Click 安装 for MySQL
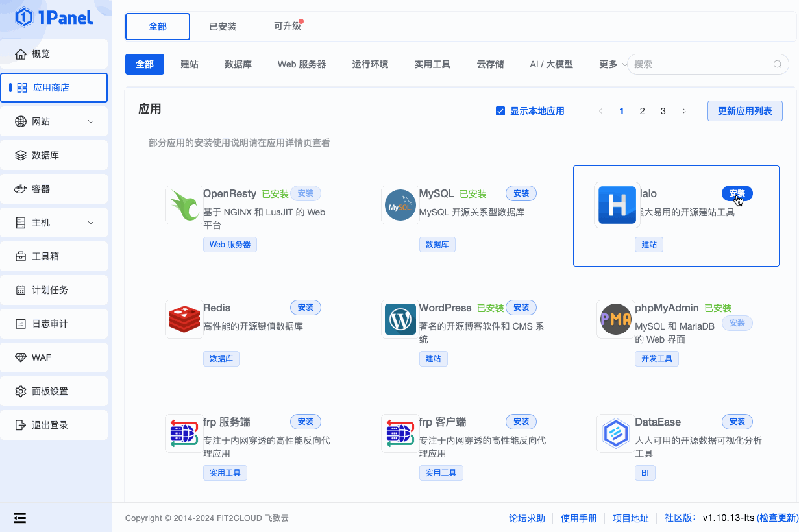This screenshot has height=532, width=799. tap(521, 193)
